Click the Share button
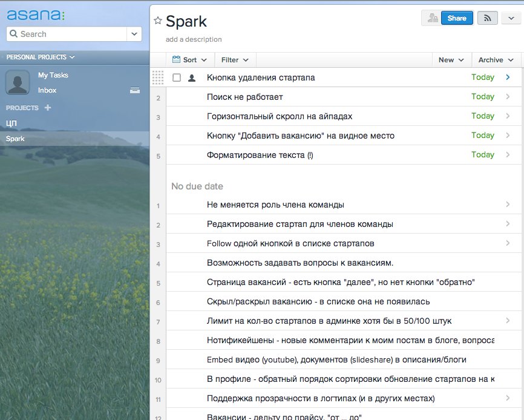This screenshot has width=524, height=420. coord(457,18)
